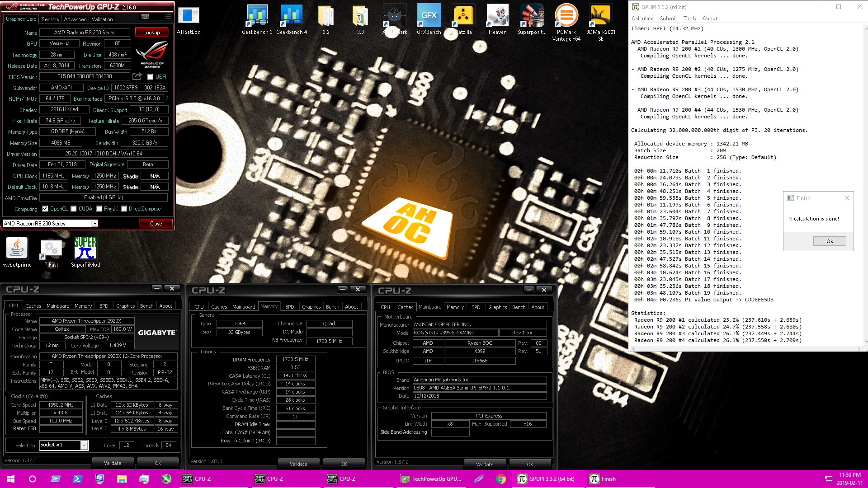Select Core Speed value field in CPU-Z
Viewport: 868px width, 488px height.
point(61,405)
